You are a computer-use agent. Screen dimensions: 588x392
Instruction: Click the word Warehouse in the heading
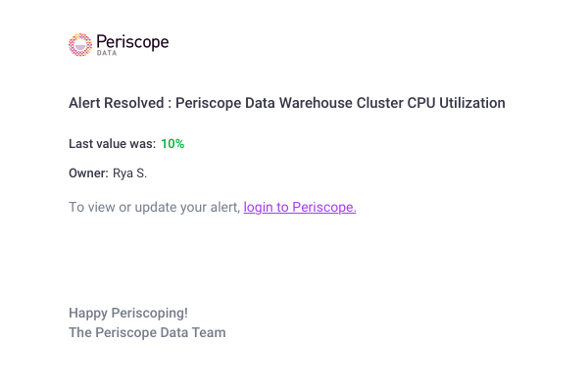click(x=316, y=103)
